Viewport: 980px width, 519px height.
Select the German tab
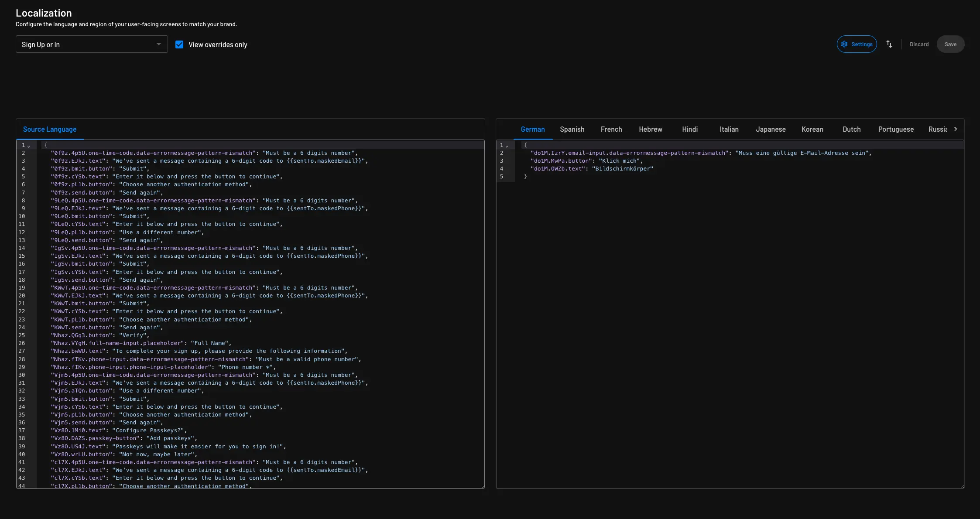533,129
